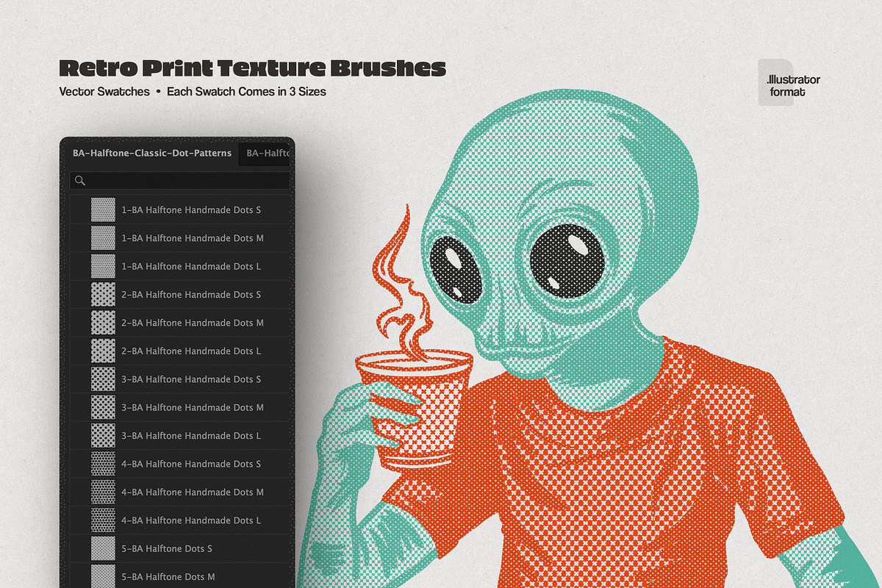Click the 3-BA Halftone Handmade Dots L row label

point(191,436)
